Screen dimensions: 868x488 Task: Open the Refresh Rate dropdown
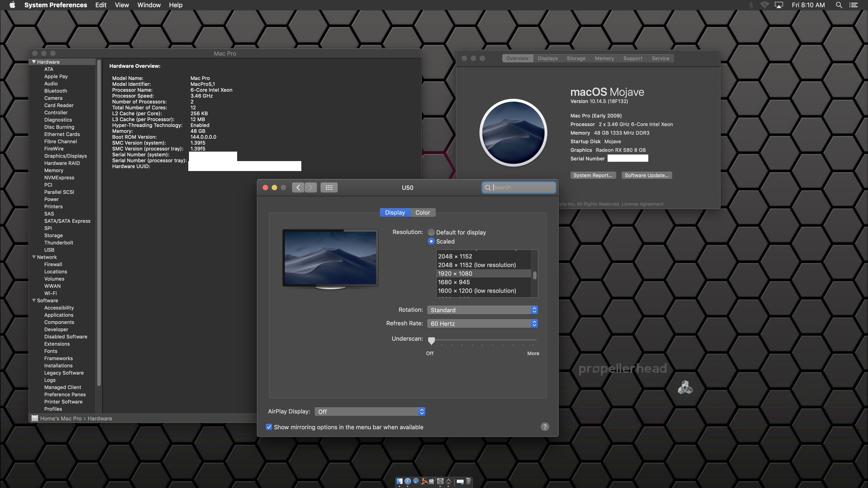[x=482, y=324]
